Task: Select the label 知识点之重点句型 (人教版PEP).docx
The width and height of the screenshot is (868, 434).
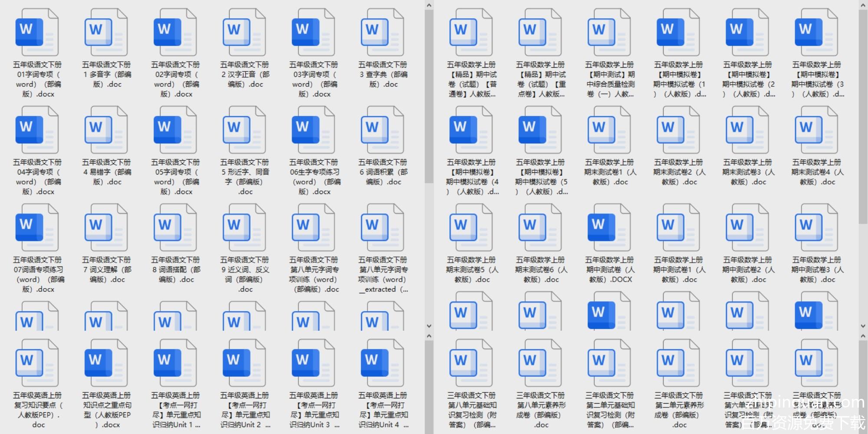Action: [106, 410]
